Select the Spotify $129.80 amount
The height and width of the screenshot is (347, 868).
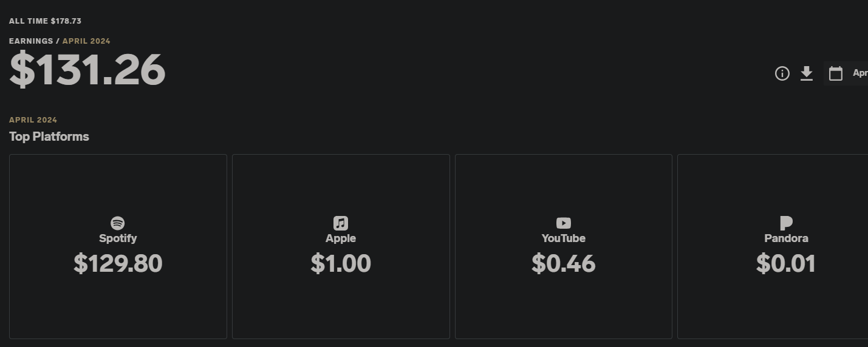pyautogui.click(x=118, y=263)
